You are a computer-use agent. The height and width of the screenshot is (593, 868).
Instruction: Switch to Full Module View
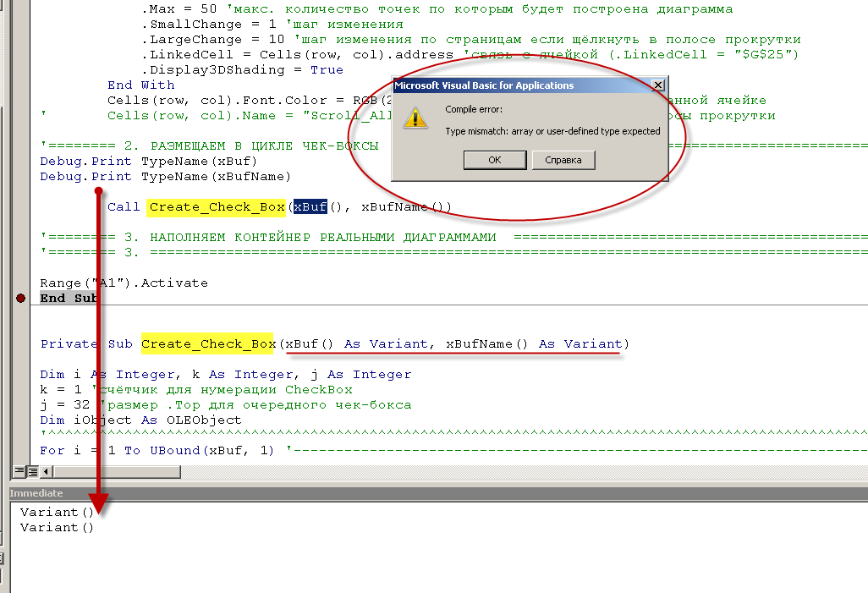point(30,471)
